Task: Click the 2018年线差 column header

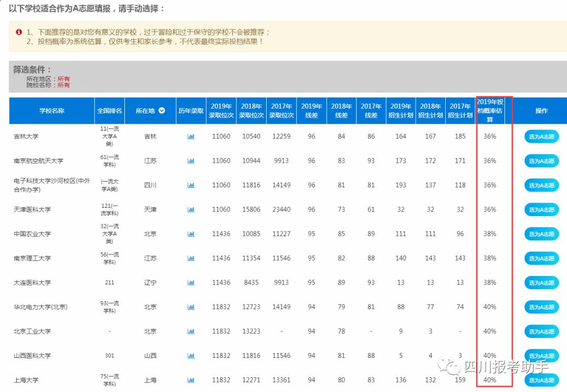Action: [341, 111]
